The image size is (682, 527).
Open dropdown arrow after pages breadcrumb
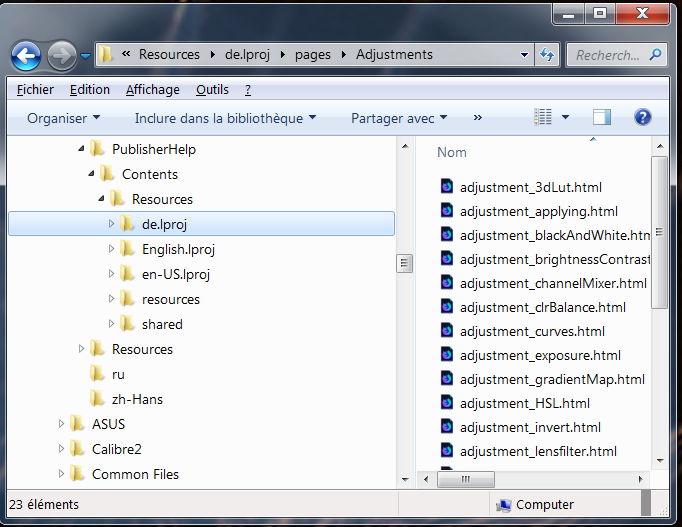[x=344, y=55]
